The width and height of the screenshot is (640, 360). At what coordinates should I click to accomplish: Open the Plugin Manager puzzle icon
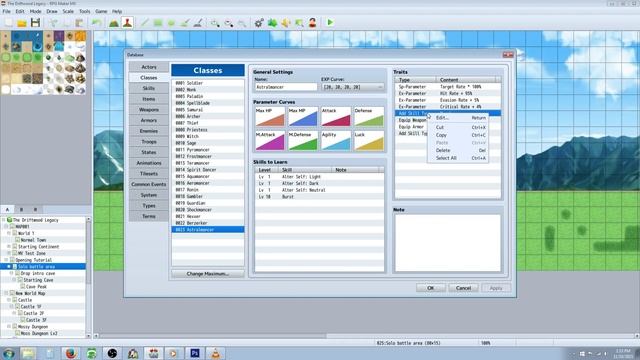pyautogui.click(x=272, y=23)
